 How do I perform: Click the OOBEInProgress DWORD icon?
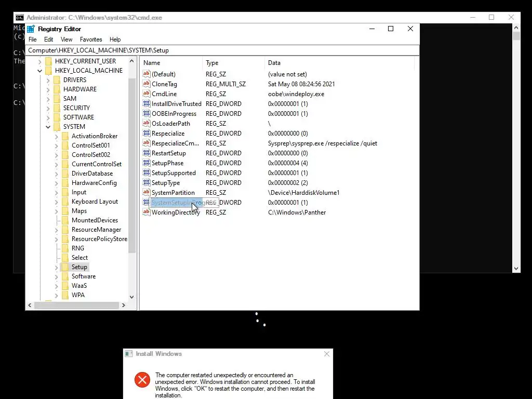point(146,113)
